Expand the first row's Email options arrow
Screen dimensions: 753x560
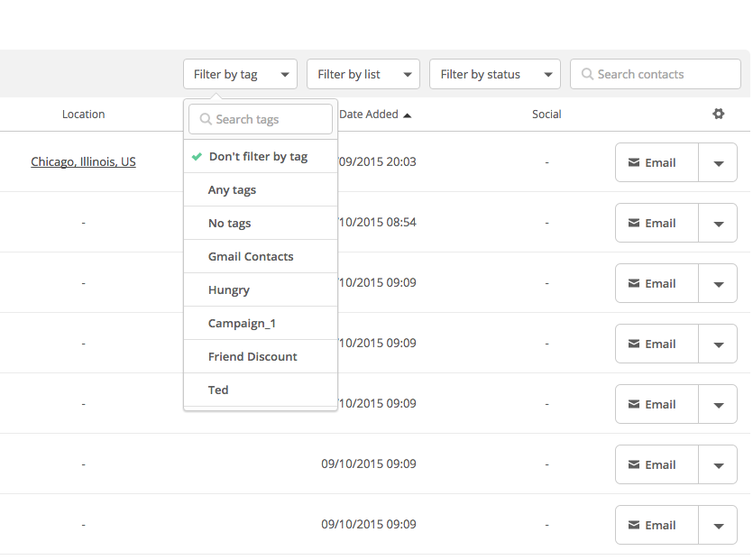click(718, 163)
